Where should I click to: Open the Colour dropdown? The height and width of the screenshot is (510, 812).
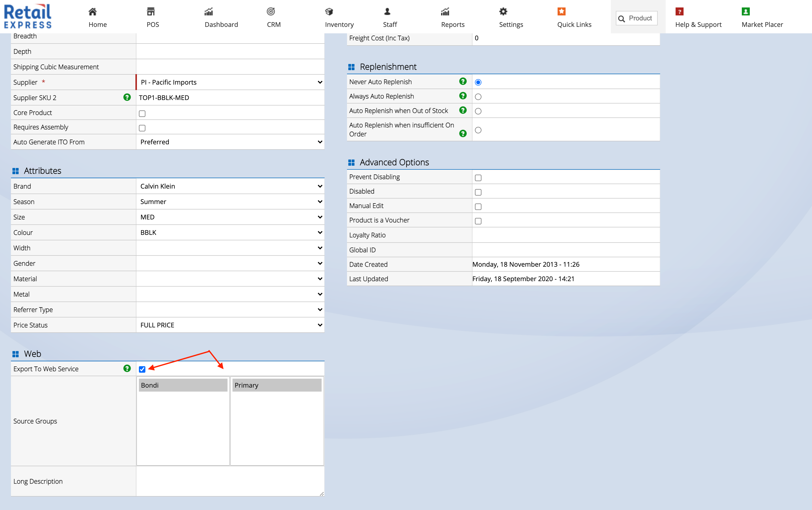pyautogui.click(x=231, y=233)
